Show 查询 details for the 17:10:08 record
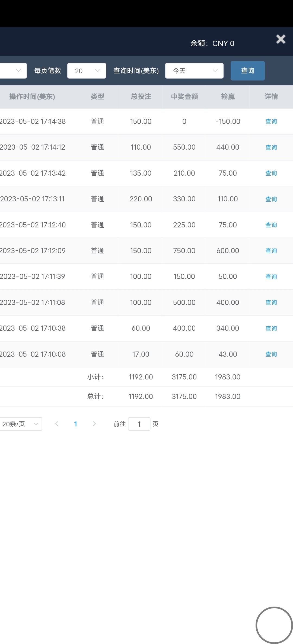The width and height of the screenshot is (293, 644). 271,354
